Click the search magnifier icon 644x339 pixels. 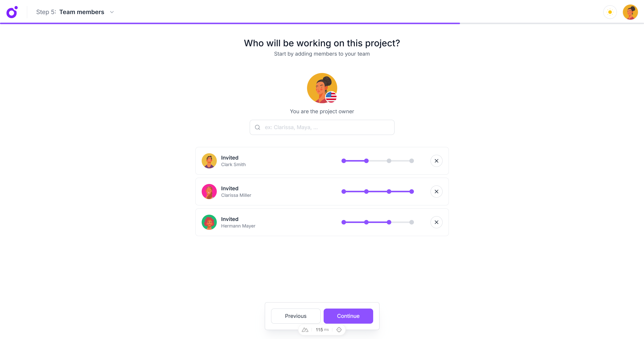[257, 127]
